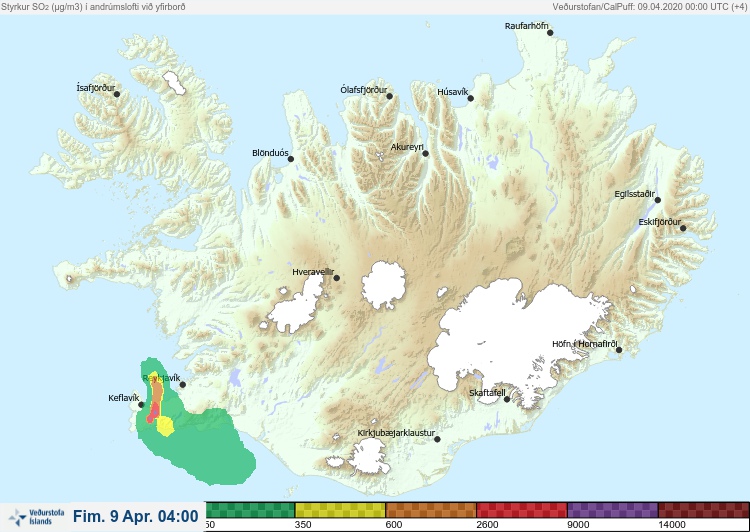The height and width of the screenshot is (532, 750).
Task: Select the Ísafjörður map marker
Action: click(117, 94)
